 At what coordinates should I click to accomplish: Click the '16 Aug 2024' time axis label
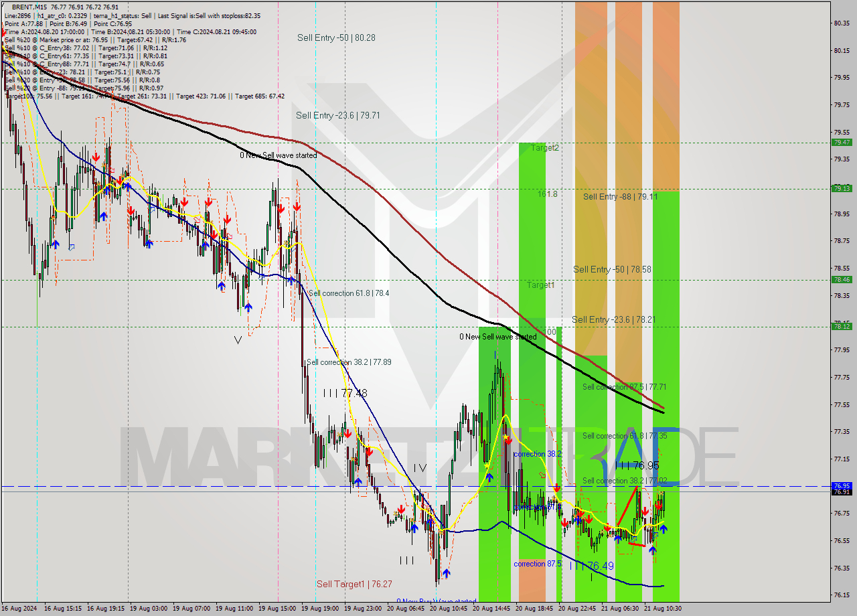[x=20, y=609]
